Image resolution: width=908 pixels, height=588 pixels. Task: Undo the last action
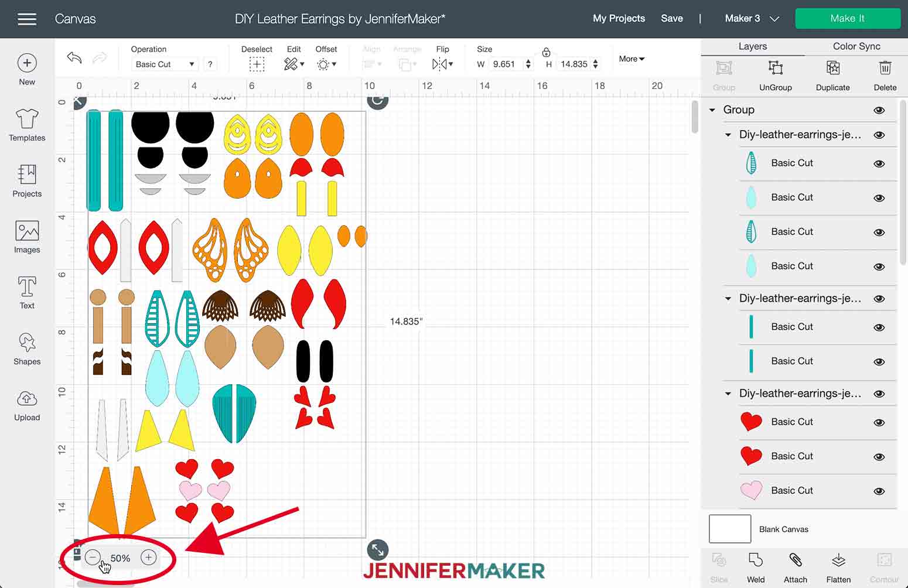tap(74, 57)
